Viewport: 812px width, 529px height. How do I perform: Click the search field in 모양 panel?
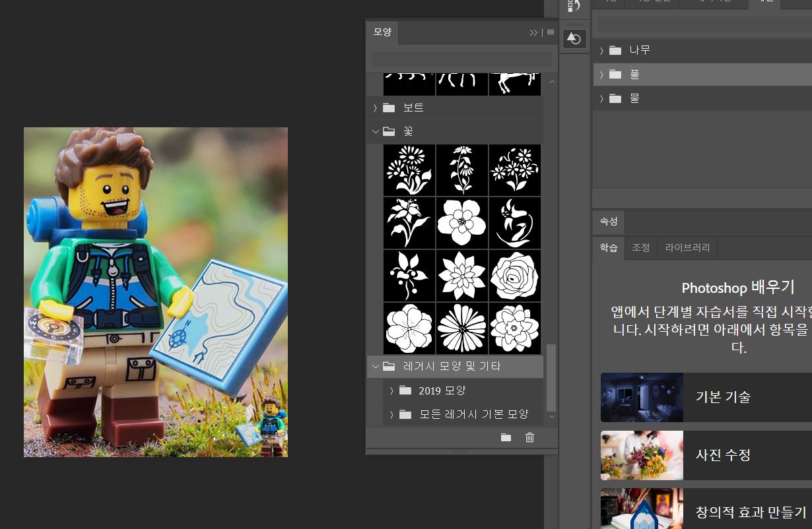tap(461, 59)
